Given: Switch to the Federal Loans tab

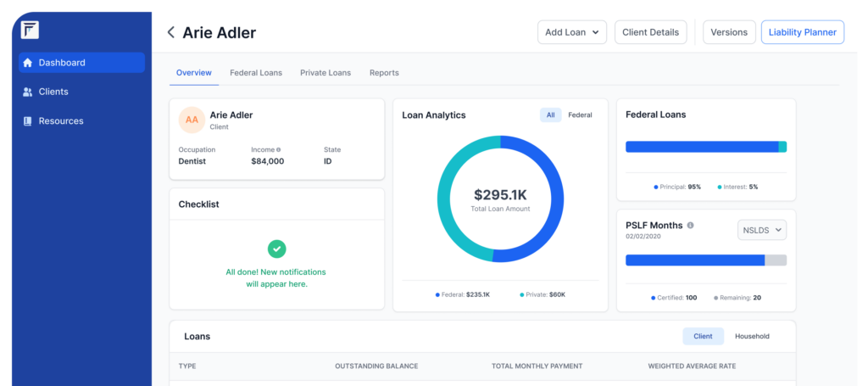Looking at the screenshot, I should pos(256,73).
